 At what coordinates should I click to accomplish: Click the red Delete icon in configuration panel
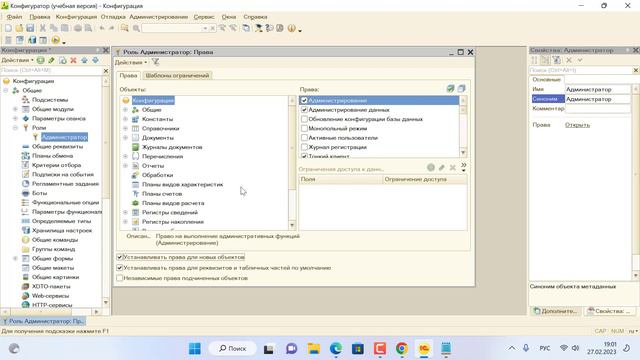click(x=73, y=60)
